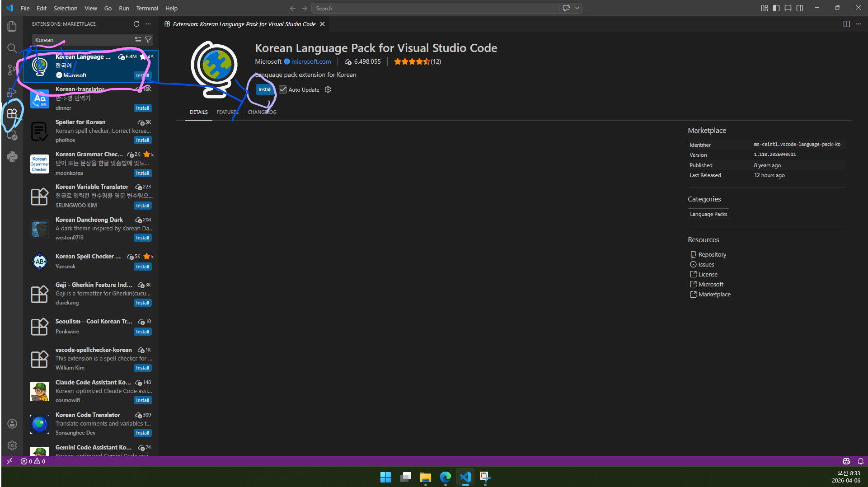Toggle the Auto Update checkbox
This screenshot has height=487, width=868.
(x=283, y=89)
